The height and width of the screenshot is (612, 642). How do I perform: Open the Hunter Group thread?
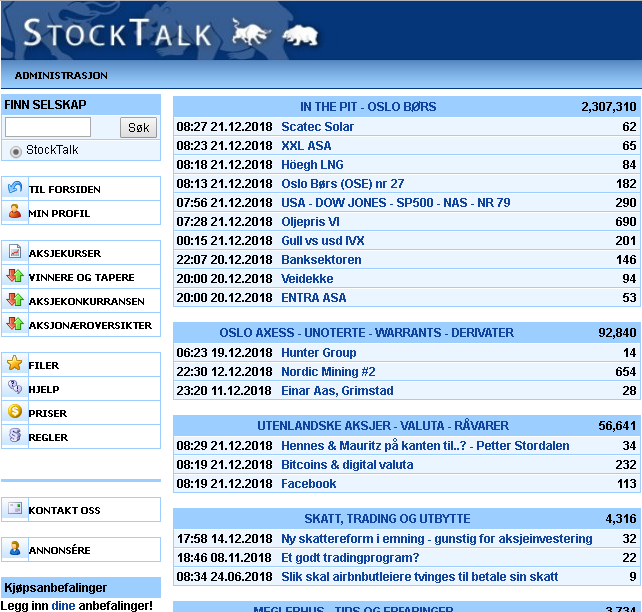pos(318,353)
